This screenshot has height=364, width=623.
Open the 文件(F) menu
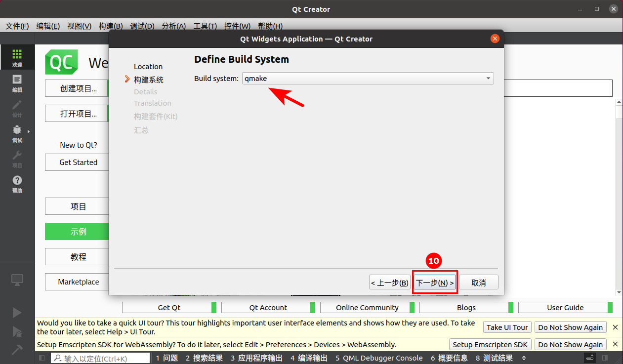(17, 26)
